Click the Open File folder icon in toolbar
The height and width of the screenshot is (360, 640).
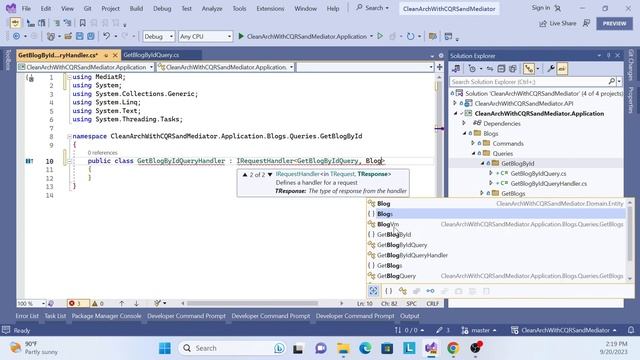68,36
